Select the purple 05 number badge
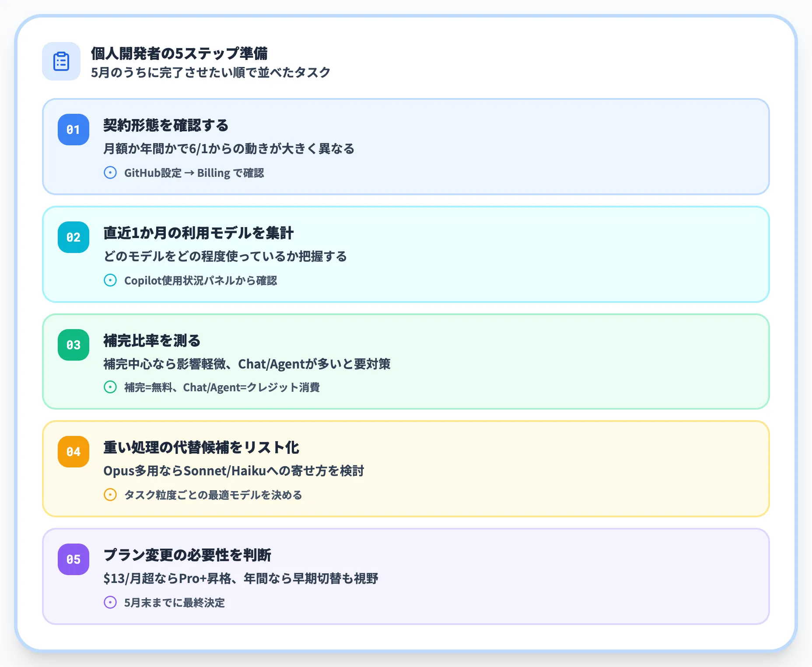This screenshot has height=667, width=812. point(73,560)
